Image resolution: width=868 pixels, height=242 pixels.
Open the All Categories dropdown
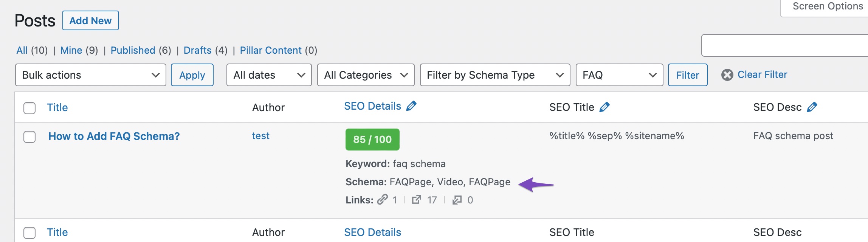coord(366,75)
